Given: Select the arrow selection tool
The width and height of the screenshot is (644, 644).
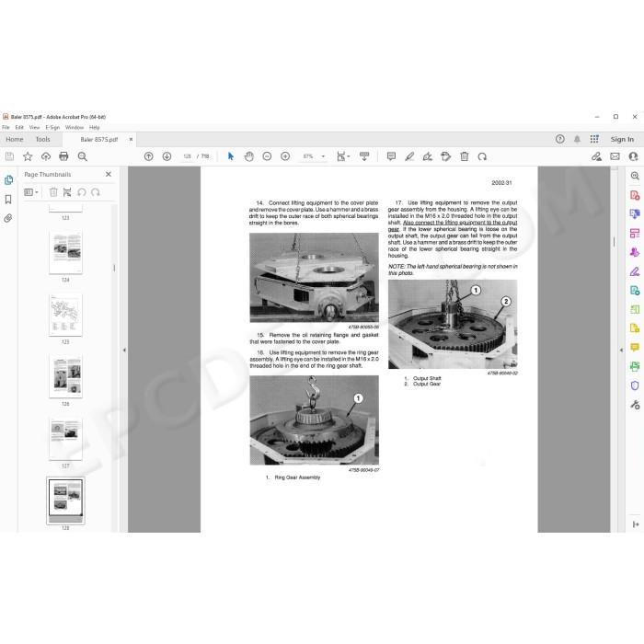Looking at the screenshot, I should click(230, 156).
